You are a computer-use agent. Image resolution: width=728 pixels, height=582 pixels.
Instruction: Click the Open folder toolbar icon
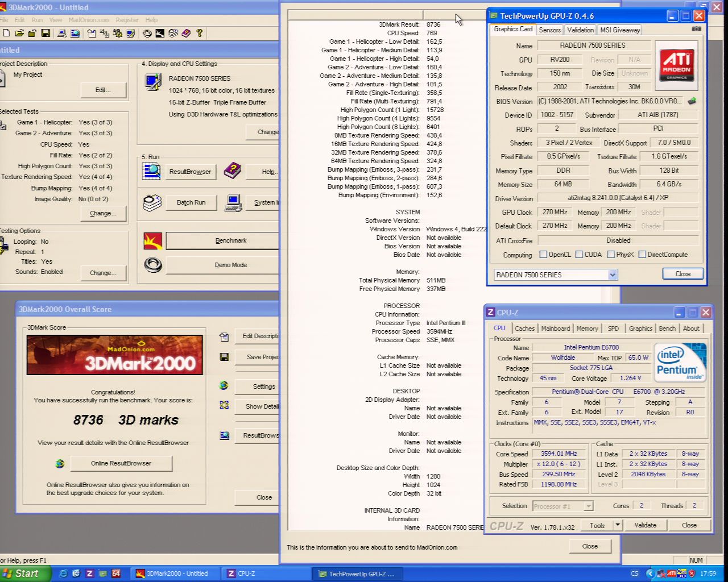(x=19, y=34)
